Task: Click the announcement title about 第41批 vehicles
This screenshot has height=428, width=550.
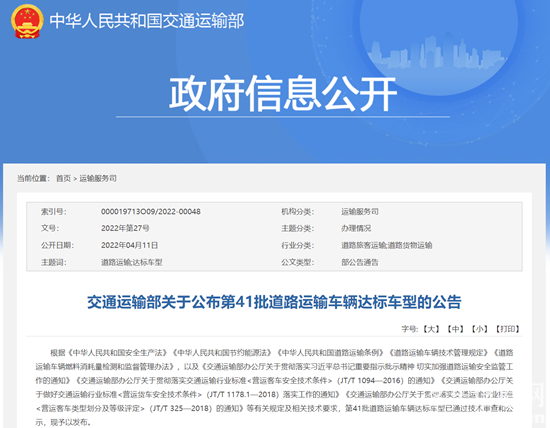Action: 274,302
